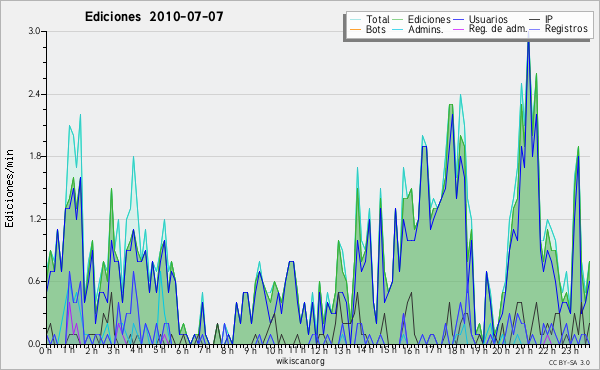Click the 3.0 y-axis value
The height and width of the screenshot is (370, 600).
click(x=34, y=31)
